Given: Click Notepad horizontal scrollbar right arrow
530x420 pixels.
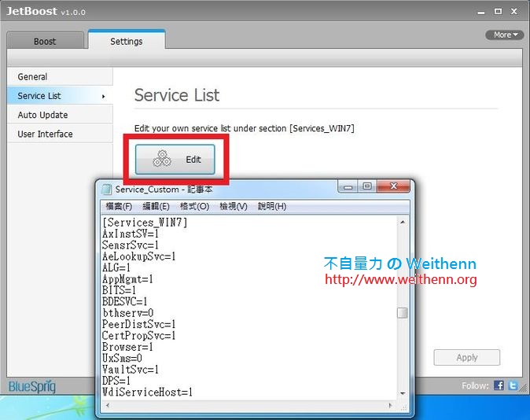Looking at the screenshot, I should [390, 405].
